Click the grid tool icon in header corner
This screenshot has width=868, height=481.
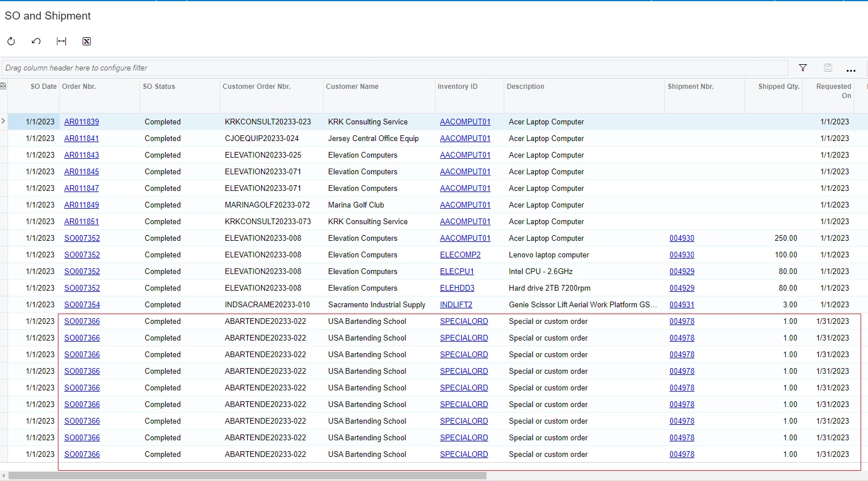point(4,85)
